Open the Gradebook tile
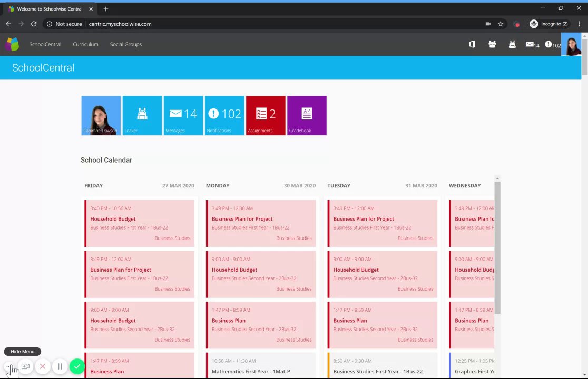588x379 pixels. click(307, 115)
